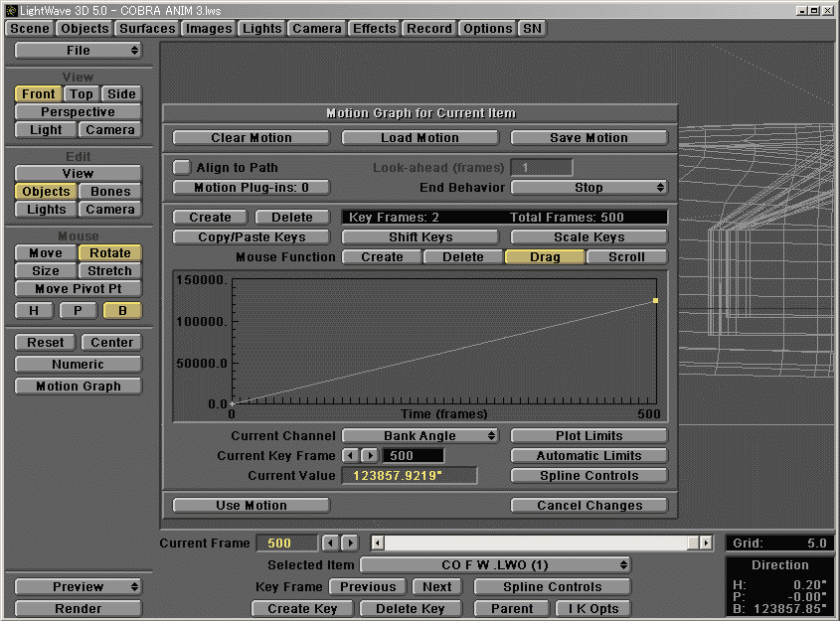Click frame slider left scroll arrow

tap(378, 543)
